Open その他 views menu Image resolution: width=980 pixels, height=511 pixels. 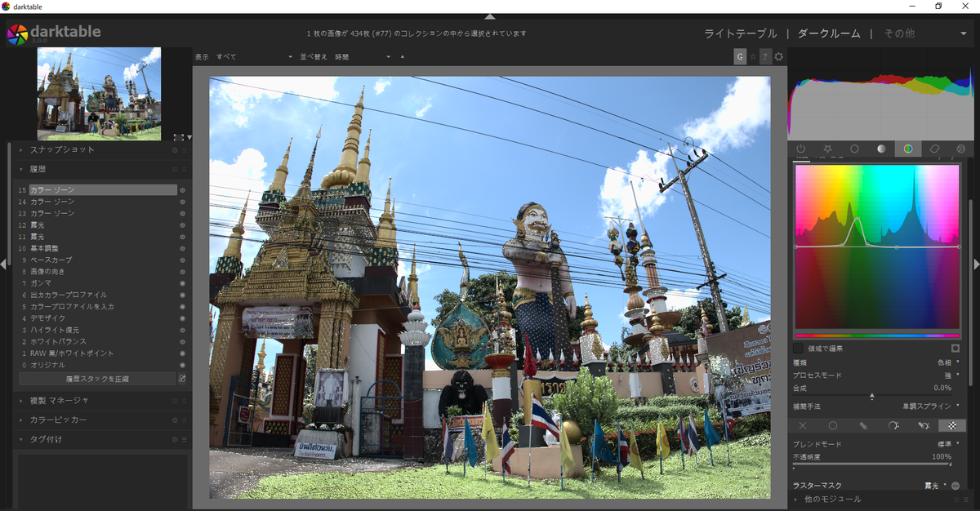925,33
